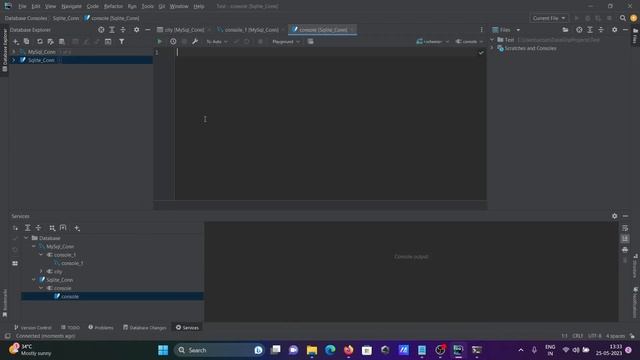Open Group By icon in Services
This screenshot has width=640, height=360.
(52, 228)
